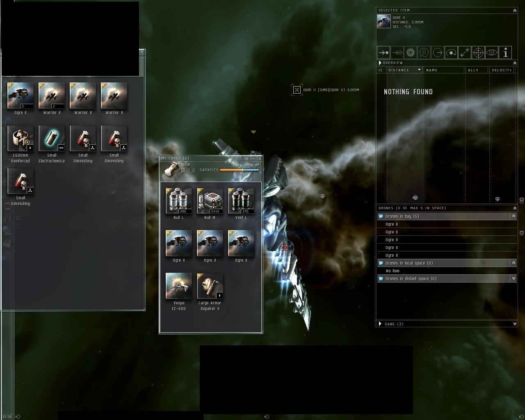Click the Orbit icon in Selected Item
This screenshot has width=525, height=420.
[x=451, y=52]
